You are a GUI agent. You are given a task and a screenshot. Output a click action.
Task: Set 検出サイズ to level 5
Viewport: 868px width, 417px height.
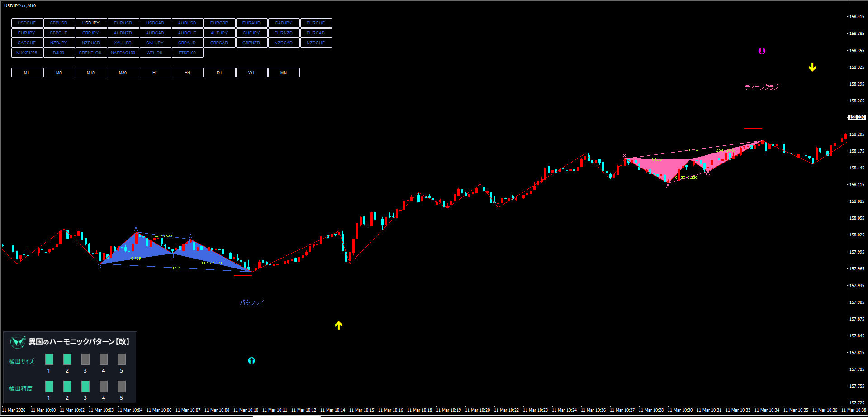tap(121, 359)
